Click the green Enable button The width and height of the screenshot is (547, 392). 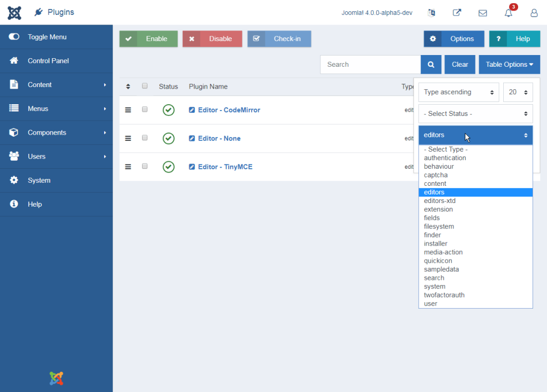(149, 38)
